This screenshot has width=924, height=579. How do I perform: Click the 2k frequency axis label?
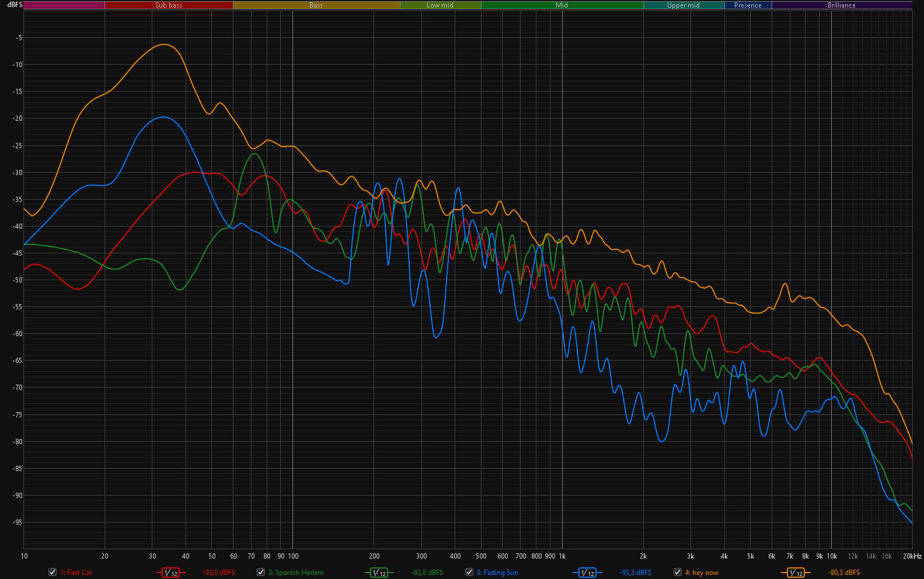coord(643,556)
